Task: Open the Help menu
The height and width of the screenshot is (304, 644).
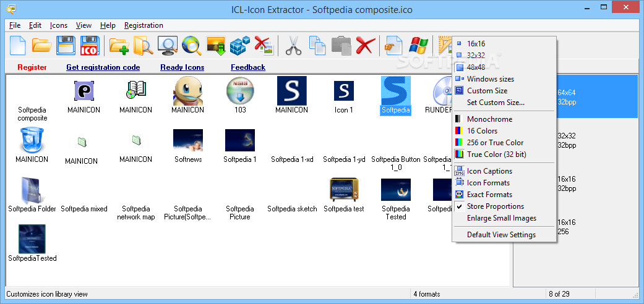Action: [108, 25]
